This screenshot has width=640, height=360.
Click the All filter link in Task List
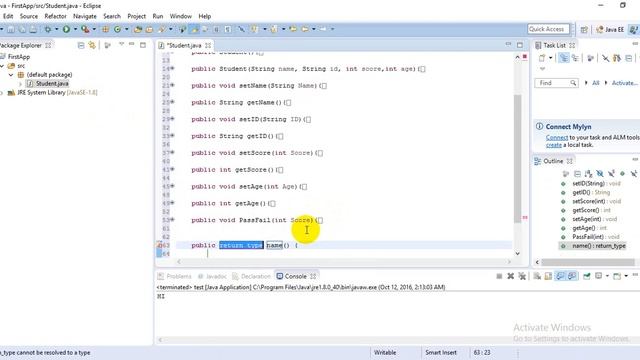(596, 83)
